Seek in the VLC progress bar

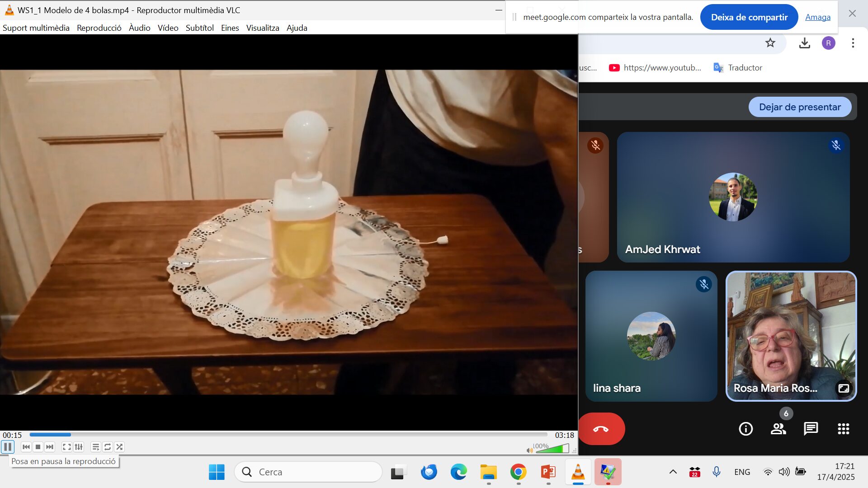(288, 435)
